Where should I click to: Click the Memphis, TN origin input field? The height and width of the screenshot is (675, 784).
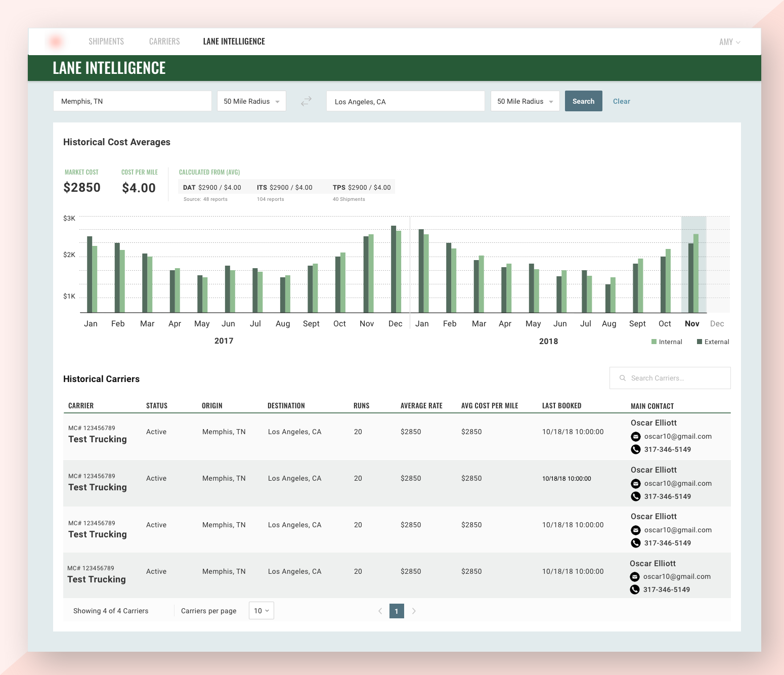132,101
